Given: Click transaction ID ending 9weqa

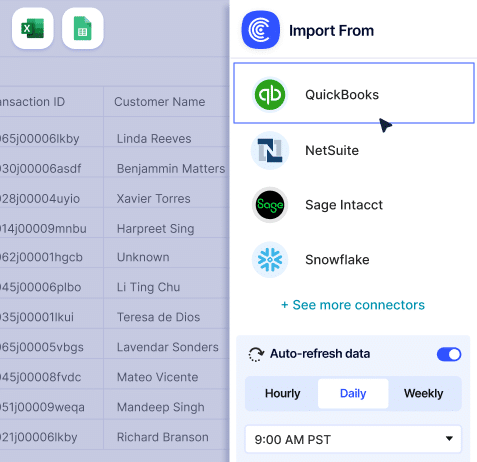Looking at the screenshot, I should click(x=42, y=407).
